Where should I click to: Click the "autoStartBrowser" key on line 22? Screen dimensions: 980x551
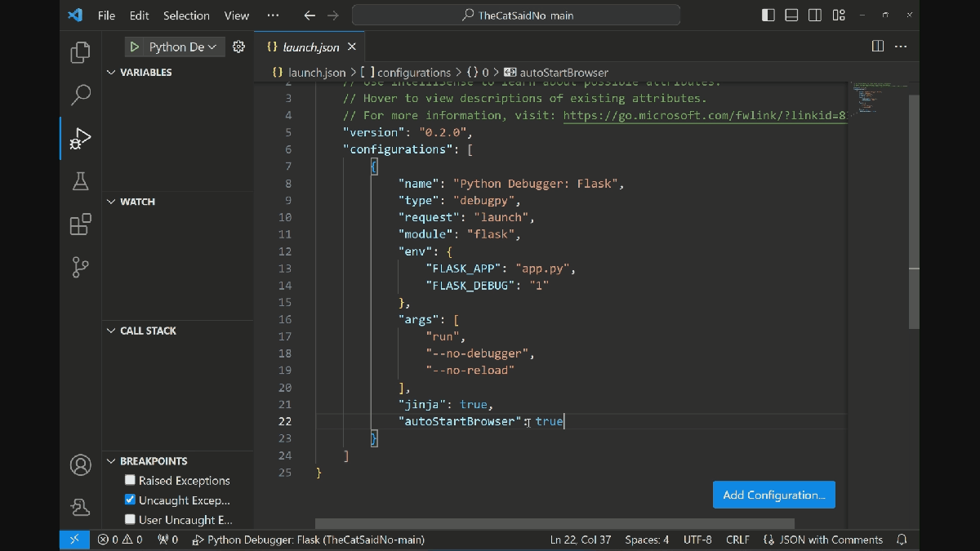(460, 421)
